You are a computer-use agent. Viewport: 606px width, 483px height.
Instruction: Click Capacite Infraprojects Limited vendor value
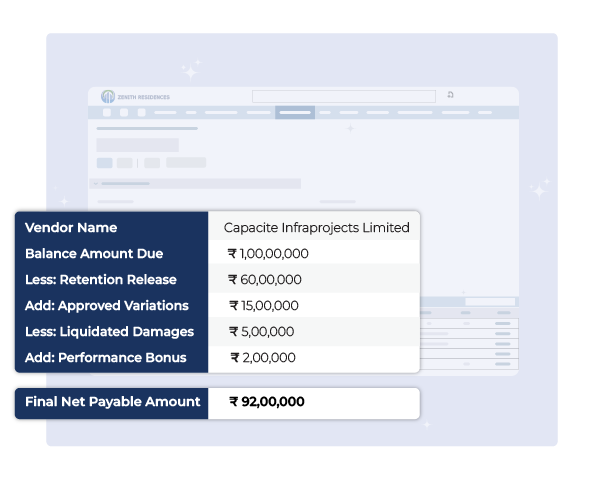point(316,228)
